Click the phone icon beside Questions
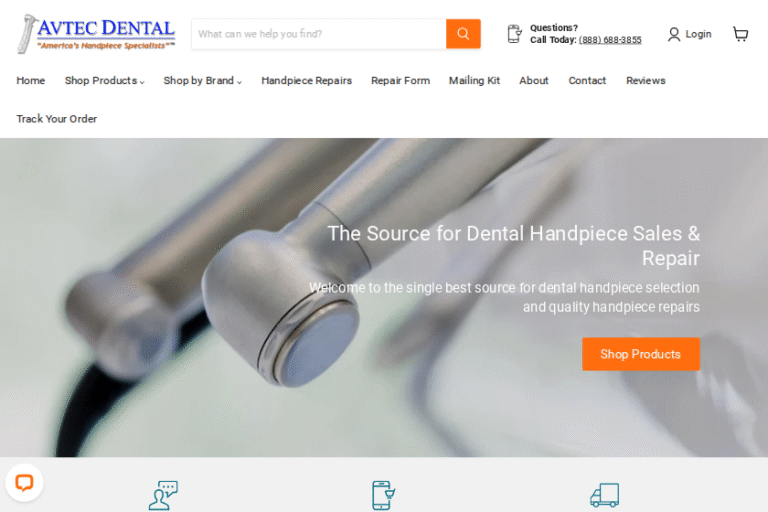768x512 pixels. [x=514, y=34]
